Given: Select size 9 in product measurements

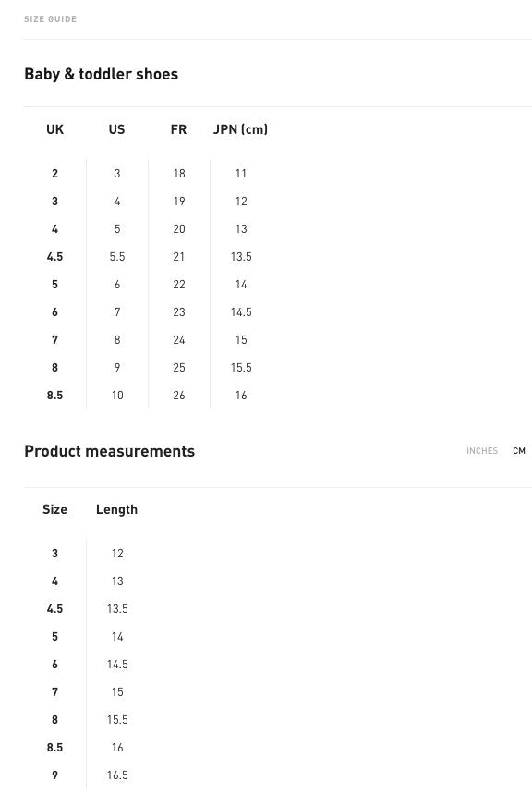Looking at the screenshot, I should point(54,775).
